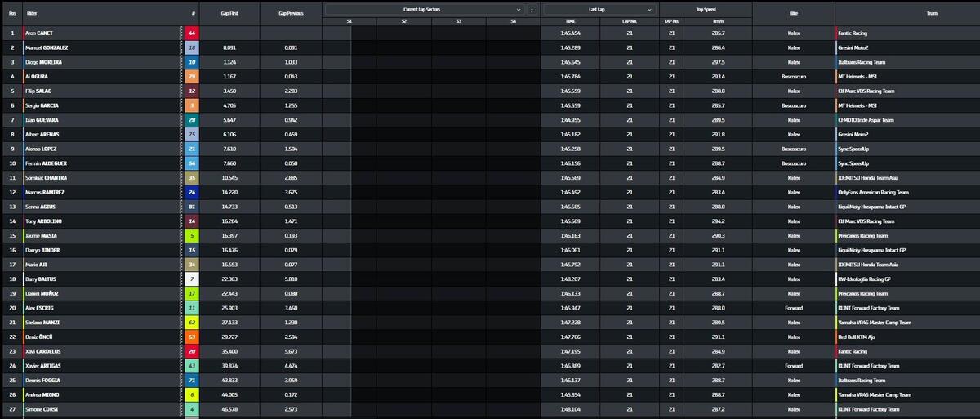This screenshot has width=980, height=419.
Task: Select rider Fermin Aldeguer in the list
Action: pyautogui.click(x=47, y=163)
